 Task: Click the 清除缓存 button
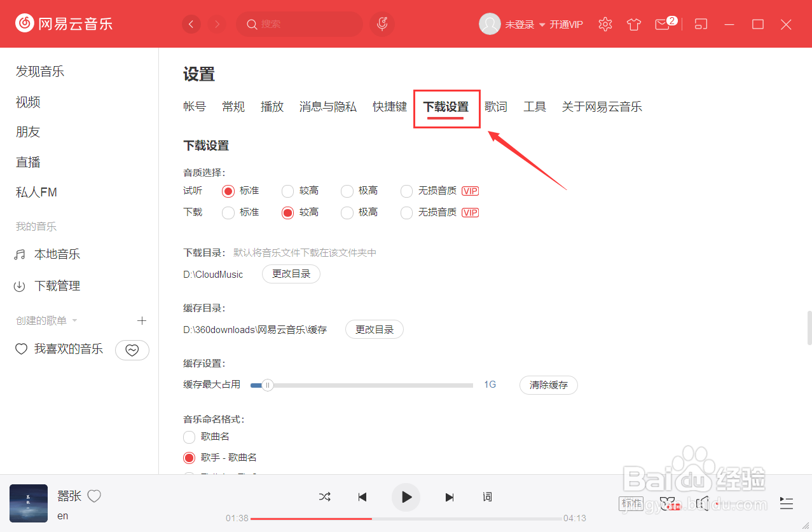point(549,385)
